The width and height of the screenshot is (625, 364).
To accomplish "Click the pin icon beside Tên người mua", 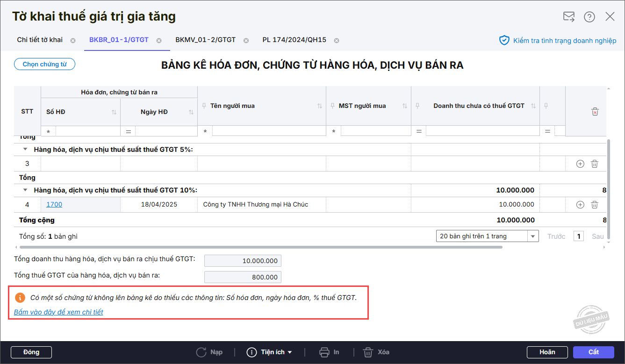I will [204, 106].
